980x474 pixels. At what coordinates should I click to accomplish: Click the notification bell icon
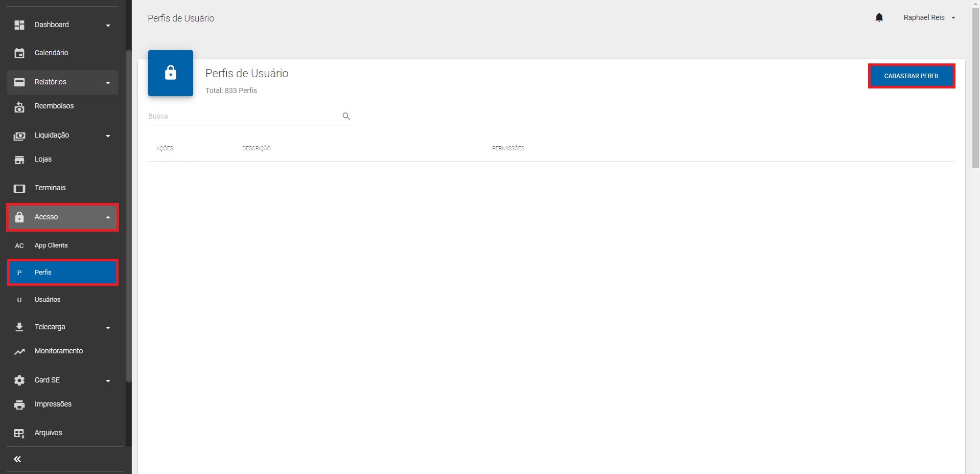[x=879, y=18]
